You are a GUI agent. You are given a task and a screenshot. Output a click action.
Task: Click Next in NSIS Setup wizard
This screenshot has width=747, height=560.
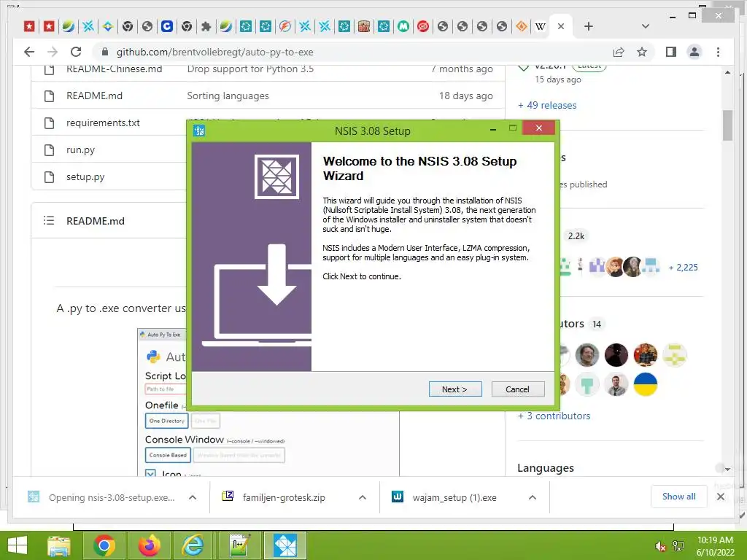click(455, 389)
